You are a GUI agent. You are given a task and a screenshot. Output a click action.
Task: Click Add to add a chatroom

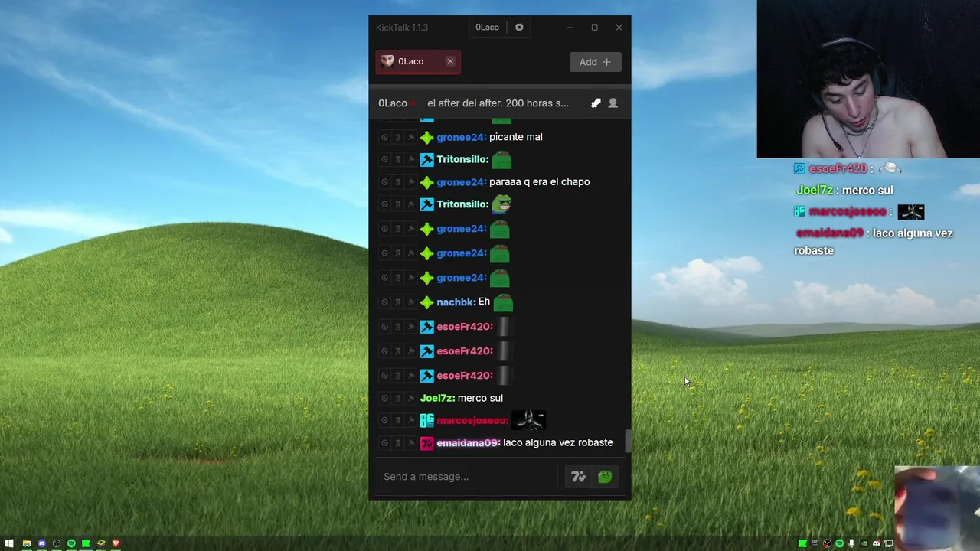coord(595,62)
